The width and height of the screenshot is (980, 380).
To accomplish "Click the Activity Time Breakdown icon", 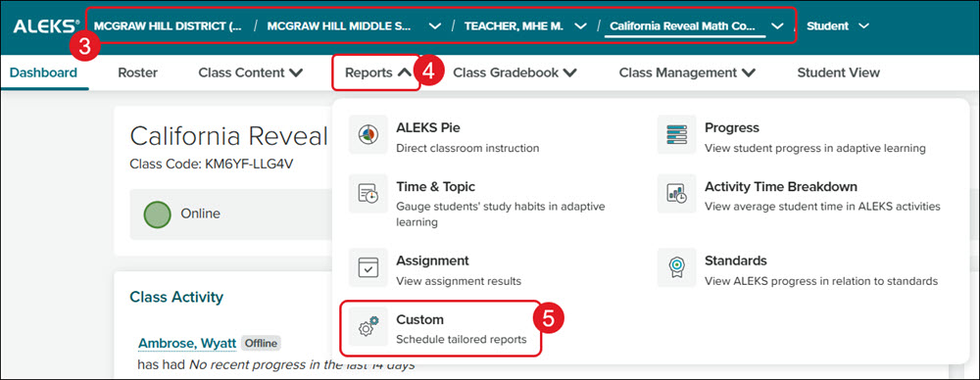I will coord(677,194).
